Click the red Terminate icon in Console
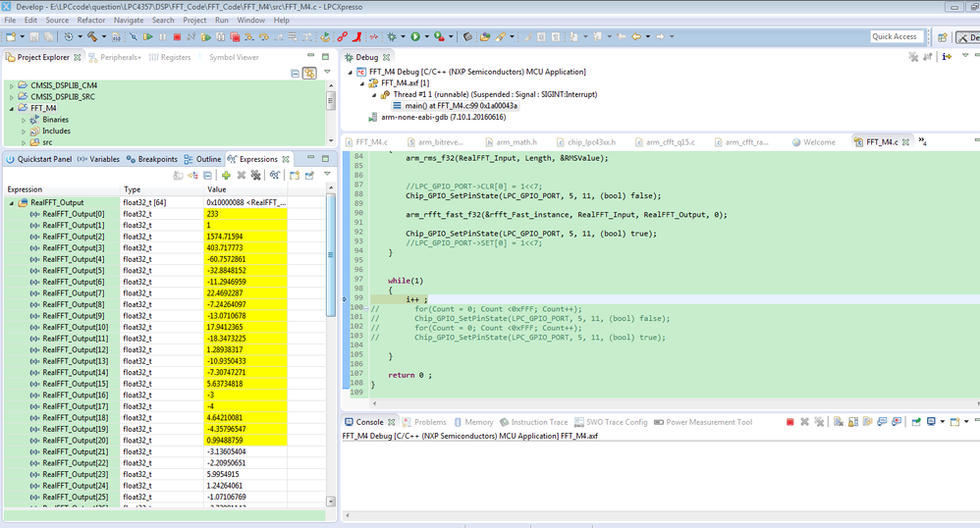Image resolution: width=980 pixels, height=528 pixels. [789, 422]
